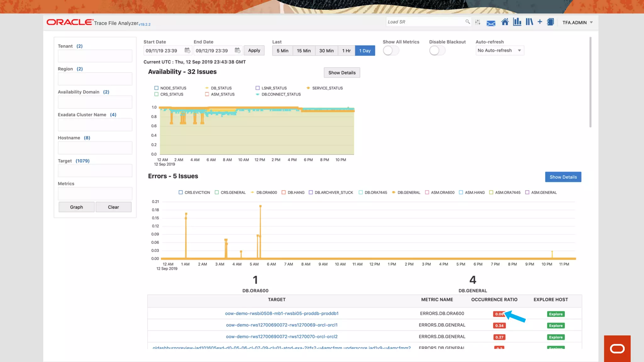Open the bar chart metrics icon
The width and height of the screenshot is (644, 362).
point(517,22)
